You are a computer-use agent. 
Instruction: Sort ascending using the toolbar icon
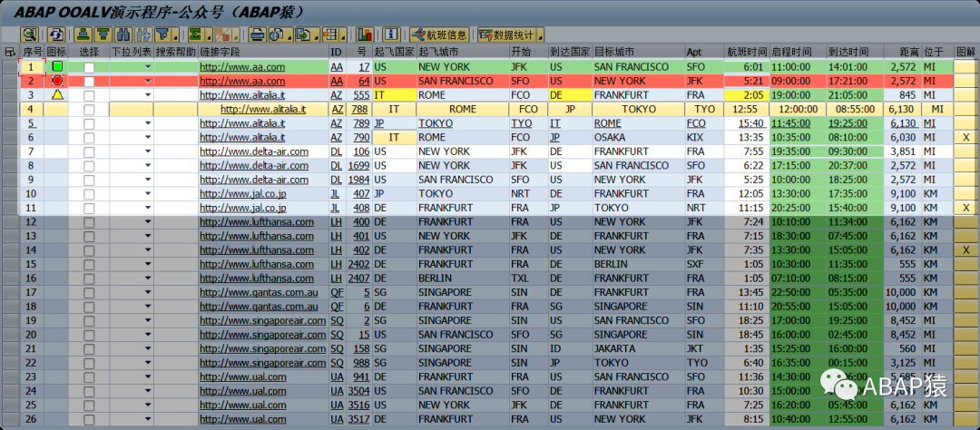tap(83, 34)
